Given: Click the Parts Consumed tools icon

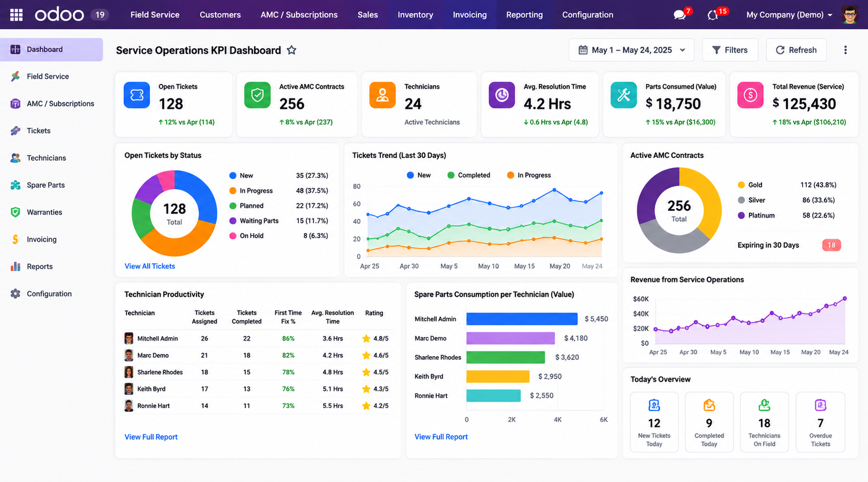Looking at the screenshot, I should tap(624, 95).
